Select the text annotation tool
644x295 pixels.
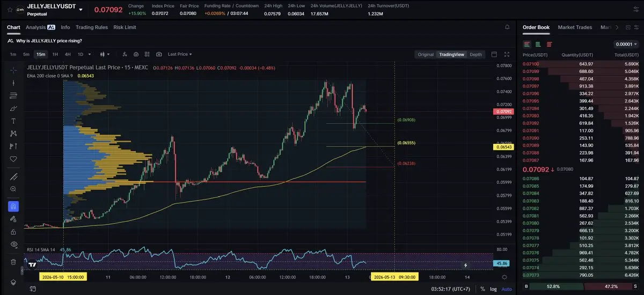pyautogui.click(x=13, y=121)
